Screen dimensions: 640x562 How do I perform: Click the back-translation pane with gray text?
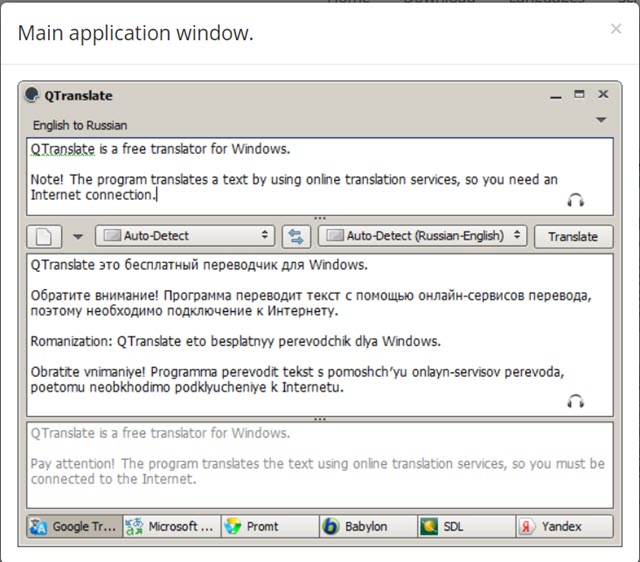320,465
